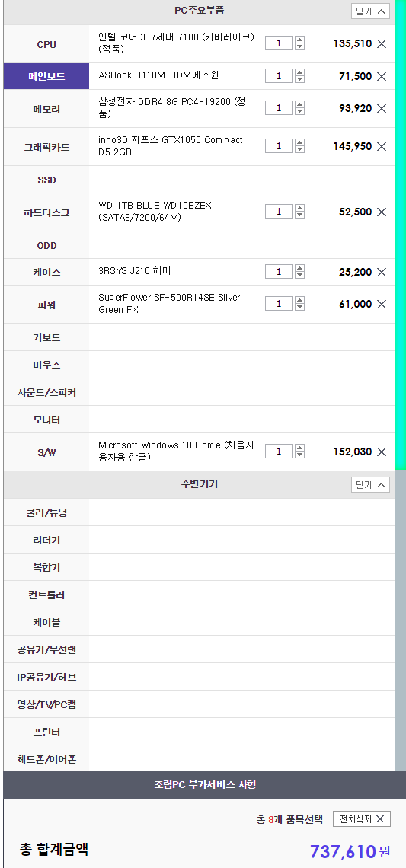
Task: Decrease graphics card quantity with the down arrow
Action: click(299, 149)
